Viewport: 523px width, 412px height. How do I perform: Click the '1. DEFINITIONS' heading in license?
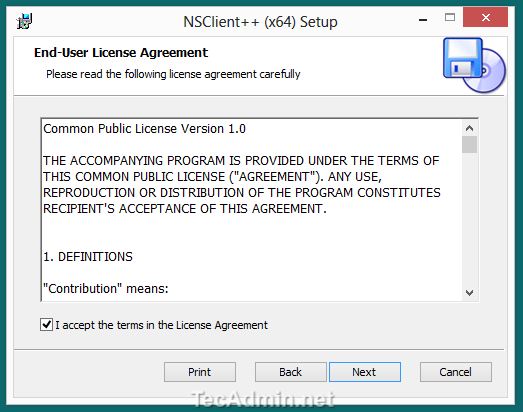click(x=88, y=257)
